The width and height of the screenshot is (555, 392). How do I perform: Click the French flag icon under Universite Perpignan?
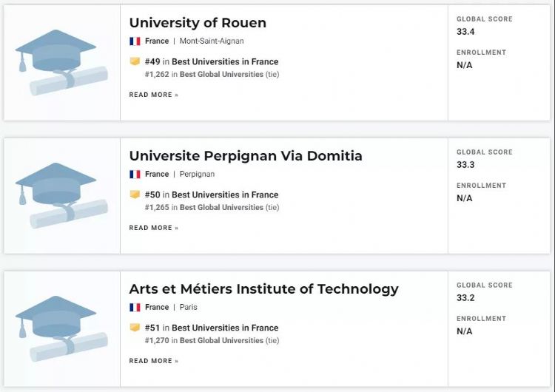(x=135, y=175)
